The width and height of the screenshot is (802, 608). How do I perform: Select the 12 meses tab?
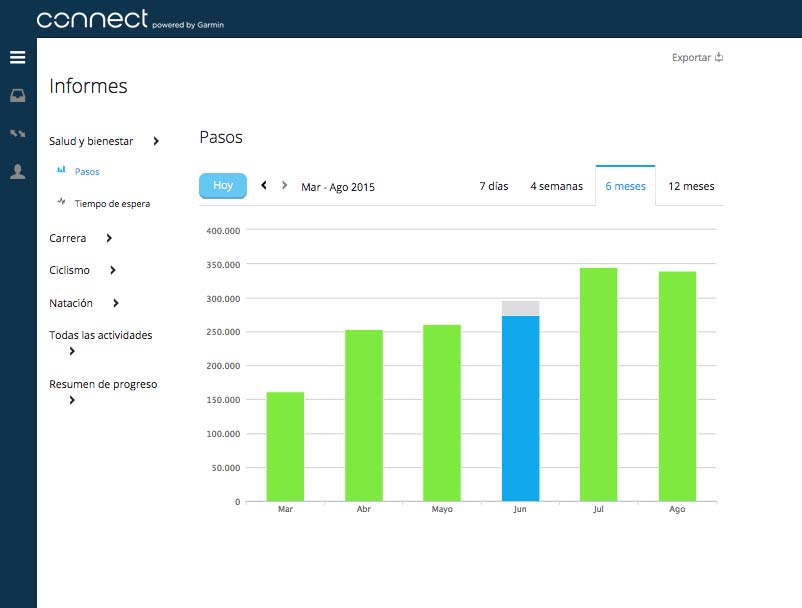(x=691, y=186)
